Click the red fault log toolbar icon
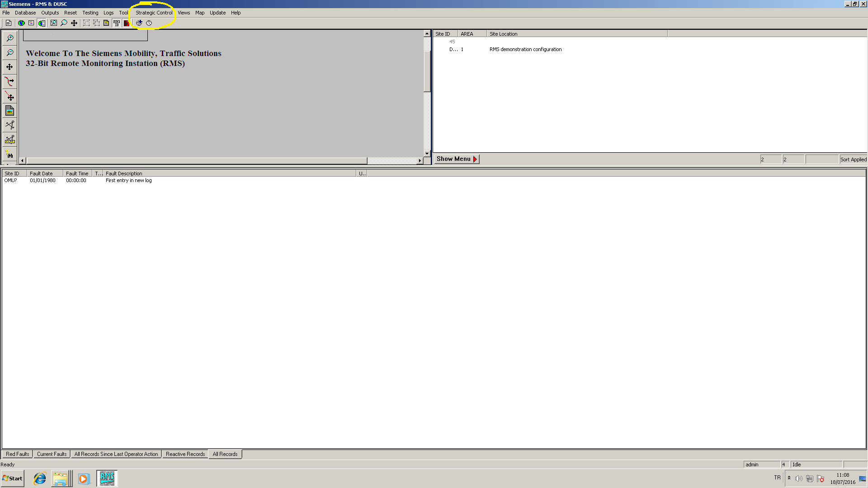This screenshot has height=488, width=868. [127, 23]
